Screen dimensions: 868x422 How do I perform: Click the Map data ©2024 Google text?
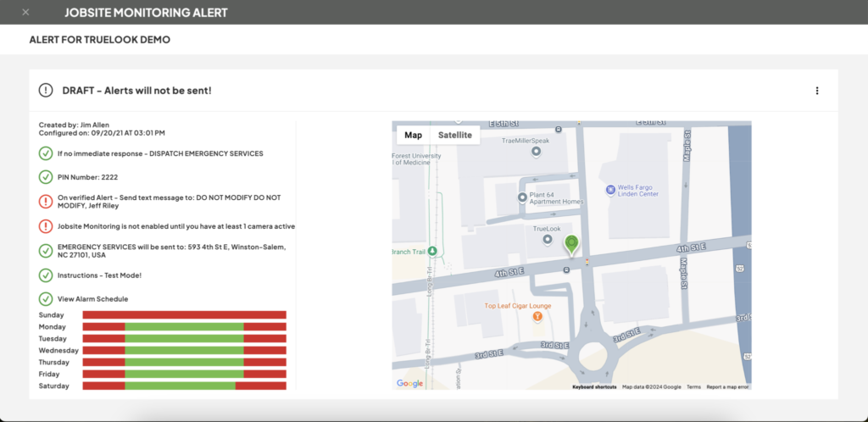click(x=652, y=387)
